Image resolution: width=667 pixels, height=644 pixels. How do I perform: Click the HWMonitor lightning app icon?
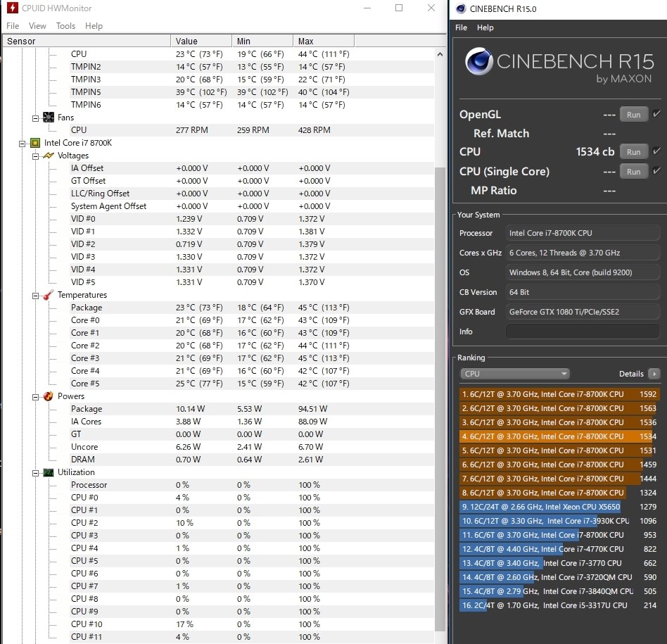[x=13, y=8]
